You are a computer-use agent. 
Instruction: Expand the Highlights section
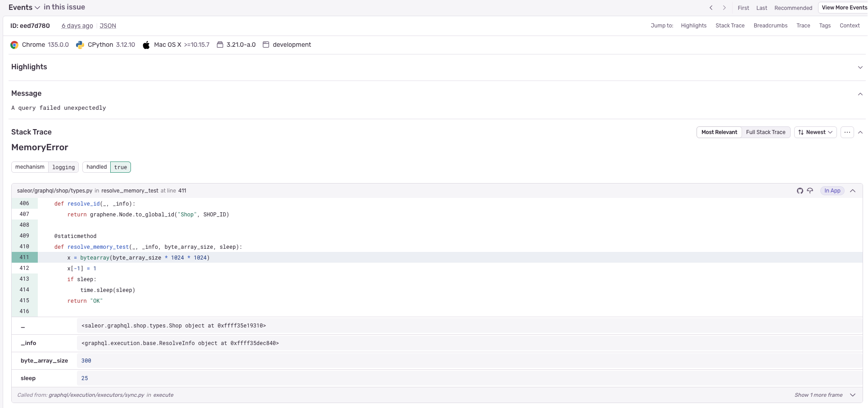860,67
